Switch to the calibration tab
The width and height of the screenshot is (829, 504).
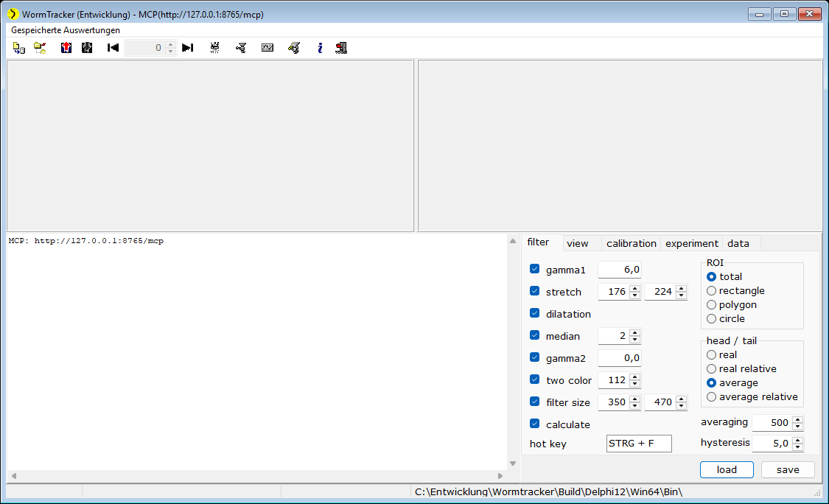[632, 243]
